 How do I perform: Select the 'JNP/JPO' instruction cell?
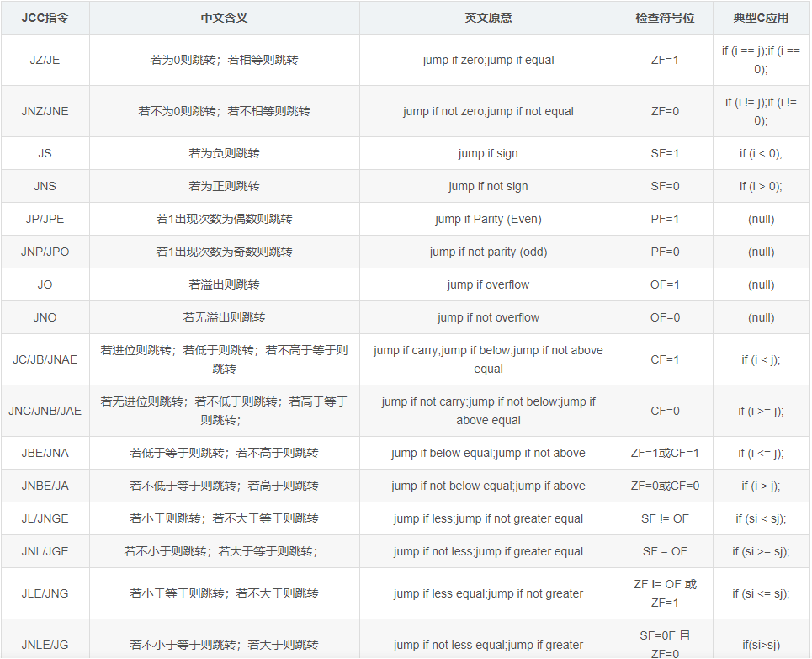(x=45, y=252)
